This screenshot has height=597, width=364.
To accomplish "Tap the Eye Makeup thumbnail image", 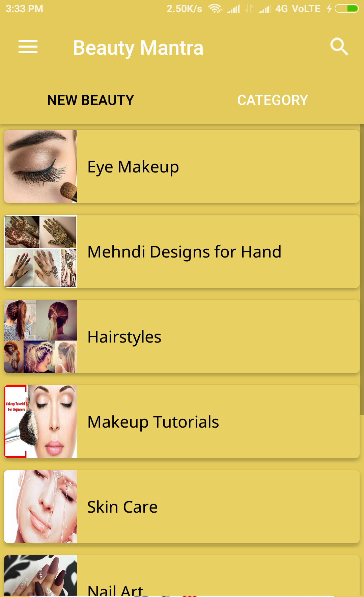I will [x=40, y=166].
